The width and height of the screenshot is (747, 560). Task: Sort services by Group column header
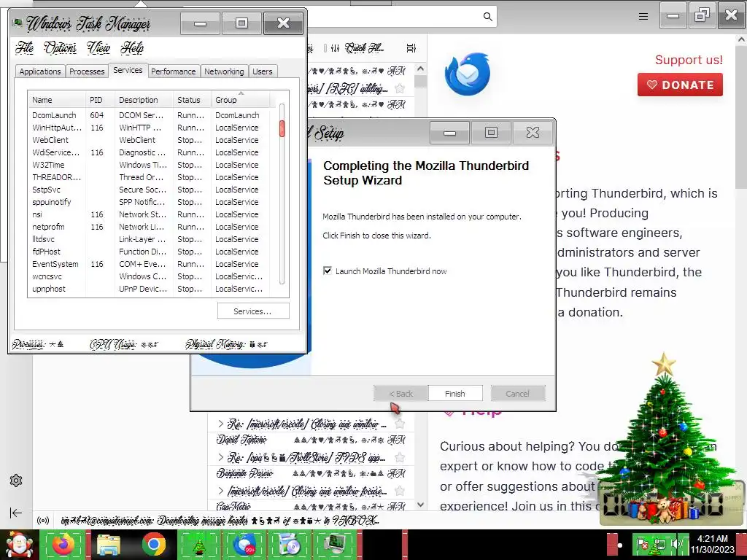point(241,100)
